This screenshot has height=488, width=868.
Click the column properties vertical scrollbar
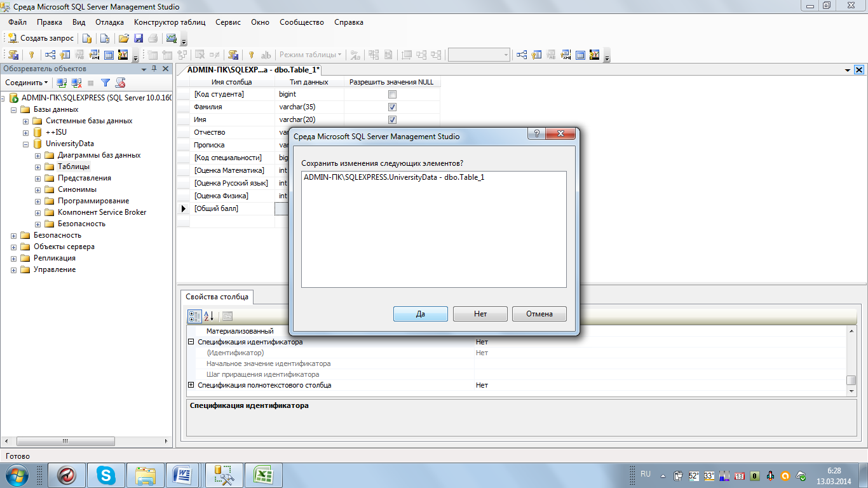click(x=851, y=360)
